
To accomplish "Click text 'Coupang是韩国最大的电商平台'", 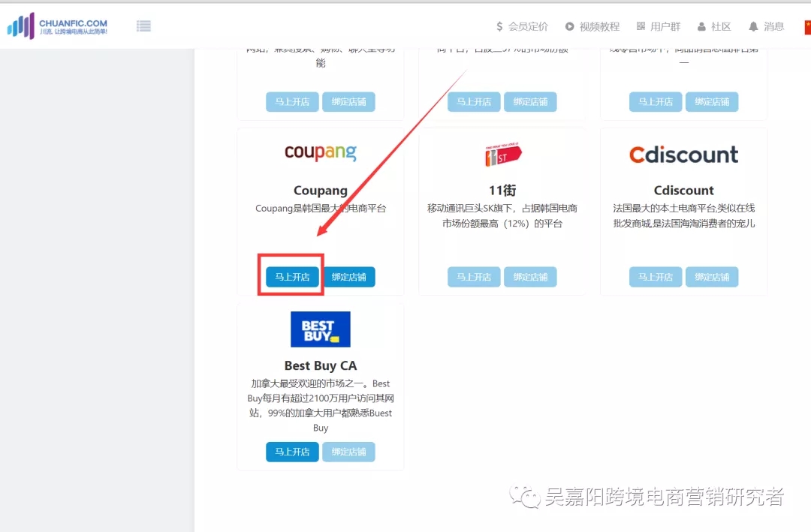I will pos(321,209).
